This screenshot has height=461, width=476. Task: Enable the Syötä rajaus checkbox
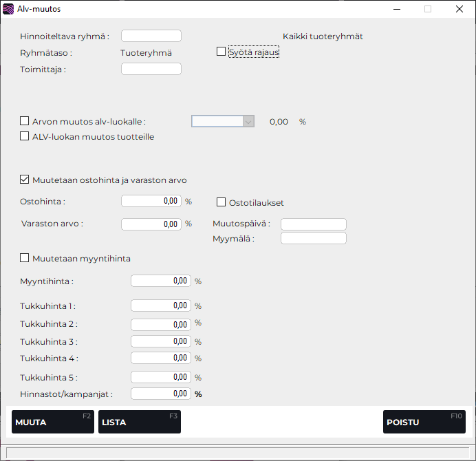pos(221,52)
